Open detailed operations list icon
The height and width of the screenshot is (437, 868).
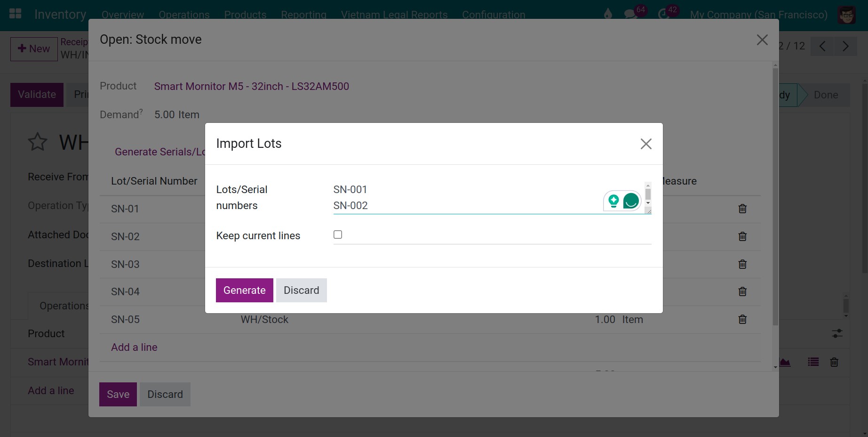click(813, 362)
